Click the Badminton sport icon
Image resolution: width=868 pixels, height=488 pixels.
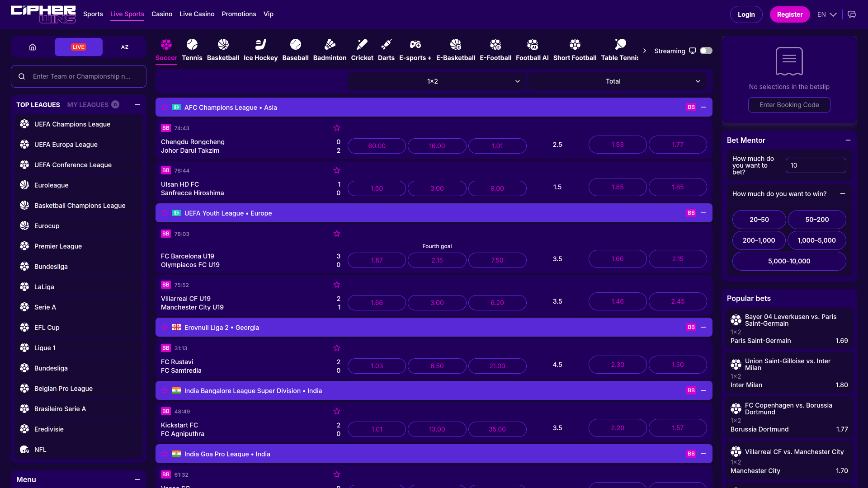(330, 44)
